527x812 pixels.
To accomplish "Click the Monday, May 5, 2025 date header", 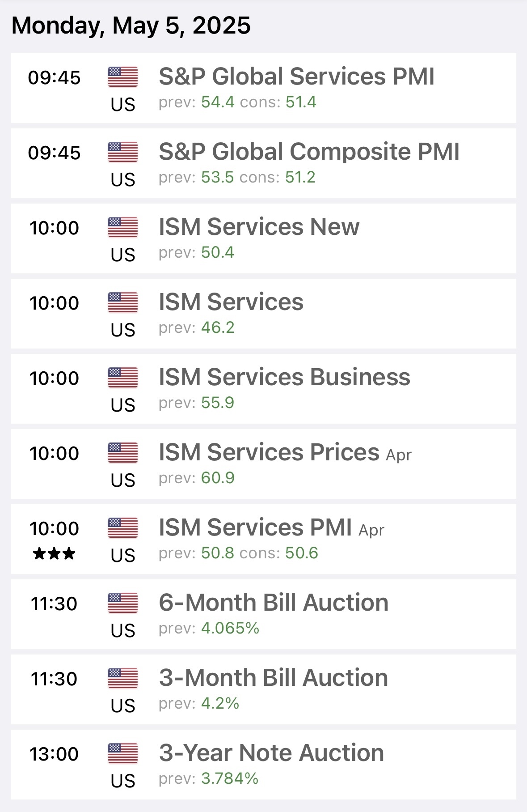I will [x=131, y=26].
